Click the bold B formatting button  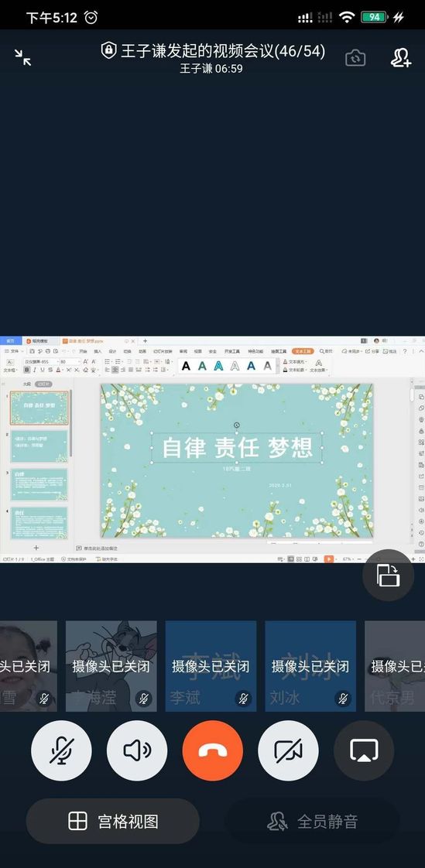(x=26, y=369)
